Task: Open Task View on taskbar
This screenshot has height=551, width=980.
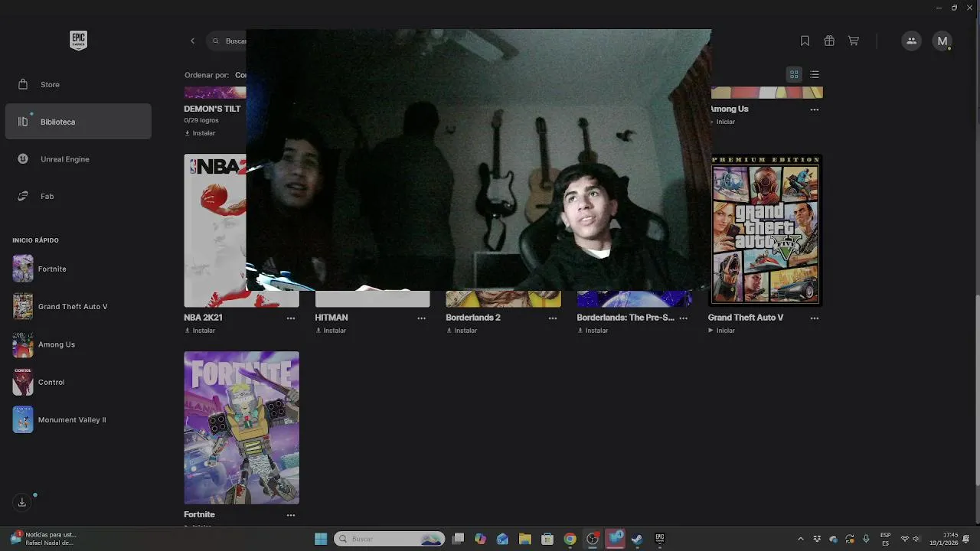Action: (x=458, y=539)
